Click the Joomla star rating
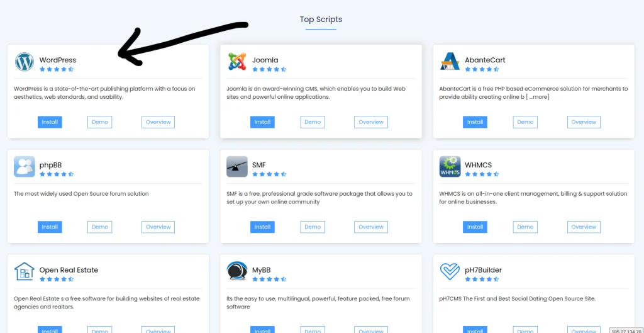 coord(269,69)
